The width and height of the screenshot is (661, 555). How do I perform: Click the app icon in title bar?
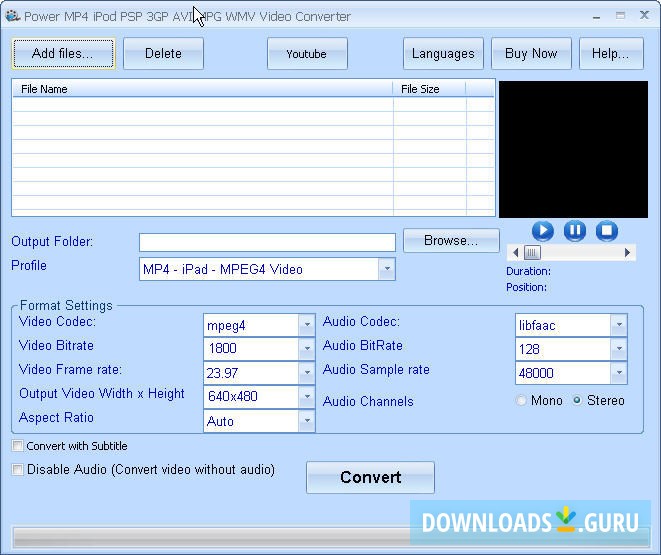pos(12,16)
